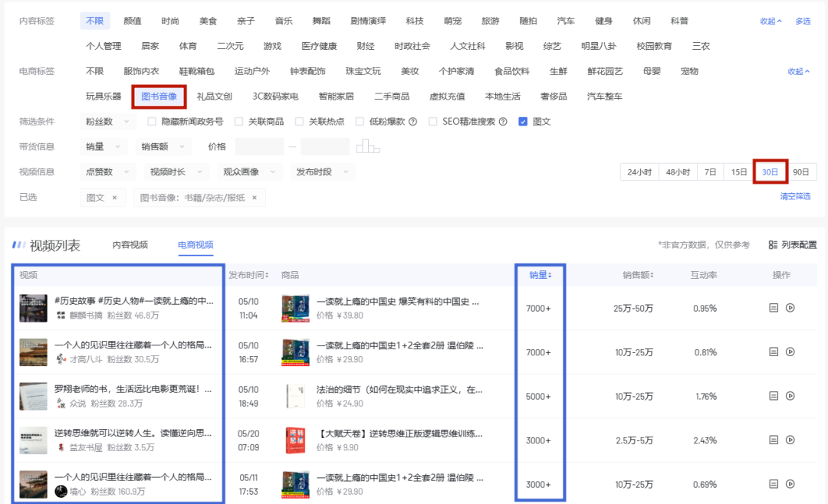The image size is (828, 504).
Task: Click minimum price input field
Action: click(259, 146)
